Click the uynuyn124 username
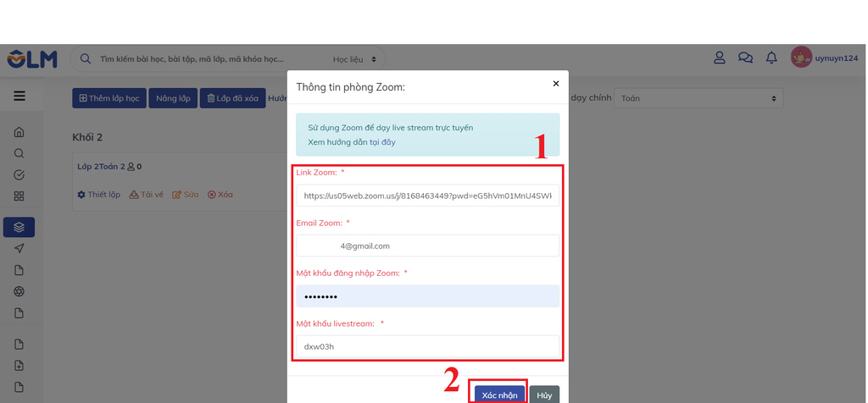Viewport: 868px width, 403px height. coord(836,58)
